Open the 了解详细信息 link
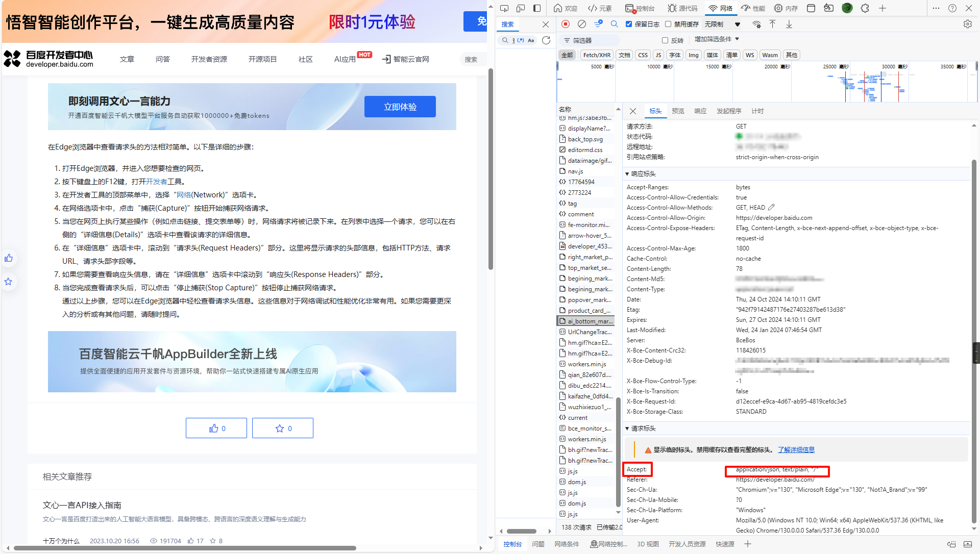980x554 pixels. coord(796,449)
